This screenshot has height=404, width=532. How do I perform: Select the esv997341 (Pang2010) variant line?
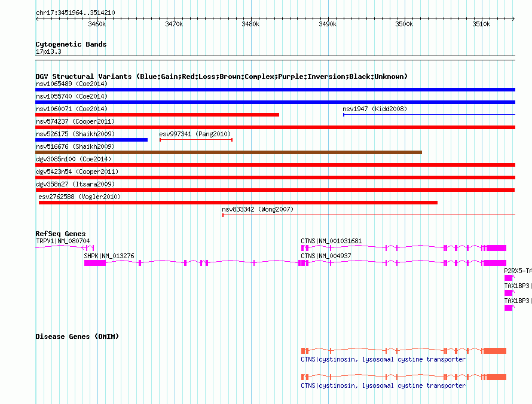pyautogui.click(x=196, y=140)
